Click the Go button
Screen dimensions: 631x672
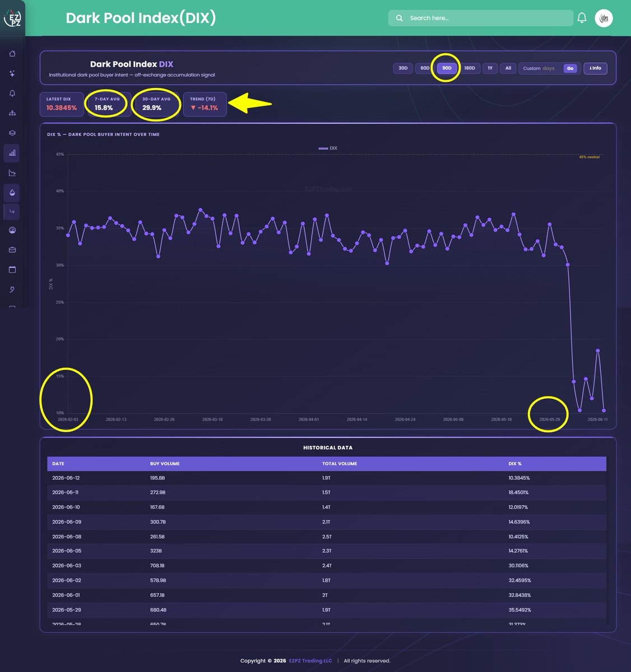[x=570, y=68]
